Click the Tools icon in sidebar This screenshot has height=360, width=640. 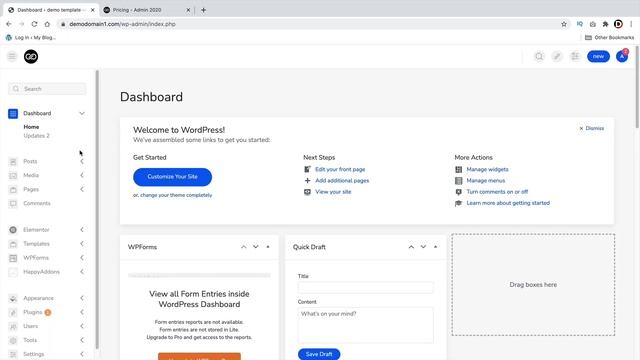tap(13, 340)
